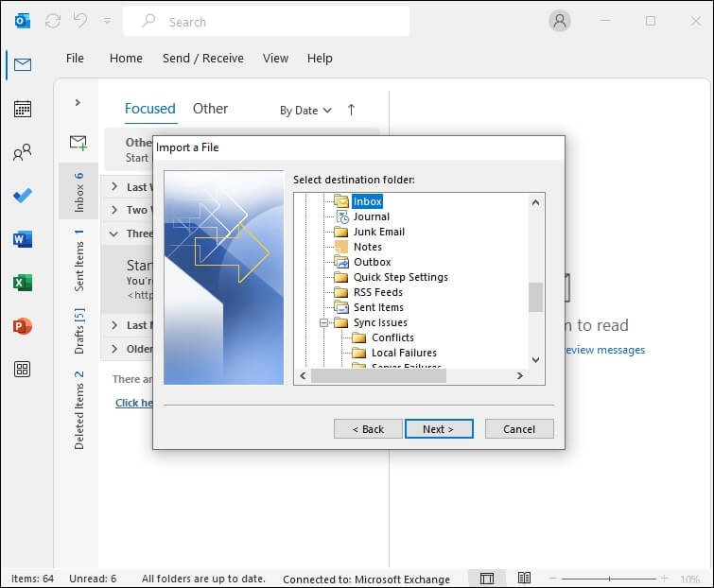Click the Outbox folder icon

click(x=341, y=262)
